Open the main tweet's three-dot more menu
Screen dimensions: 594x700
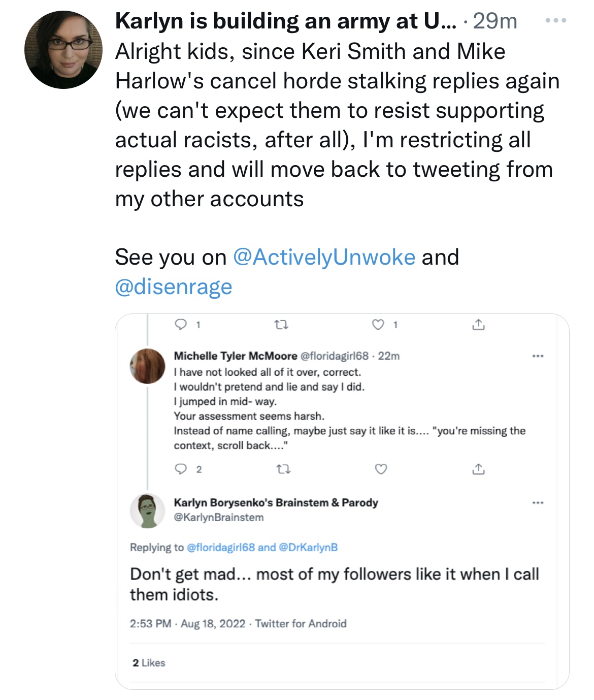click(555, 21)
